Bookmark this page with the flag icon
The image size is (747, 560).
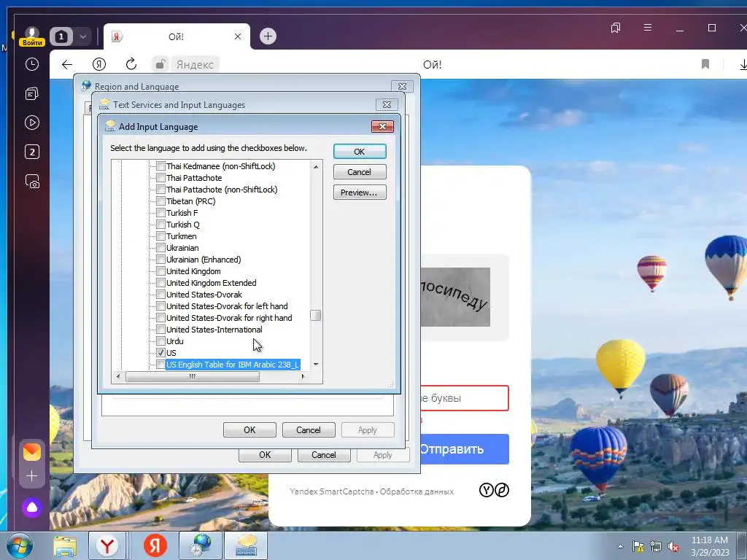pyautogui.click(x=705, y=64)
